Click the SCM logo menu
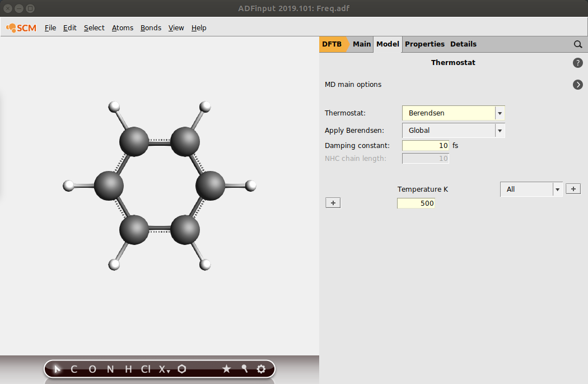The image size is (588, 384). [21, 28]
